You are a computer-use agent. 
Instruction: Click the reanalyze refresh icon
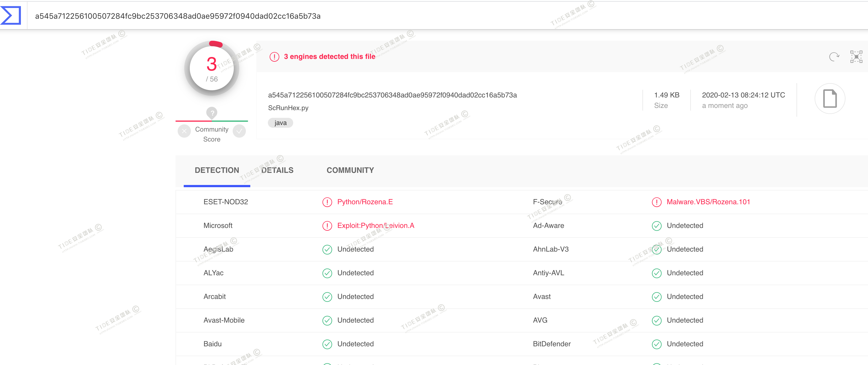click(834, 57)
